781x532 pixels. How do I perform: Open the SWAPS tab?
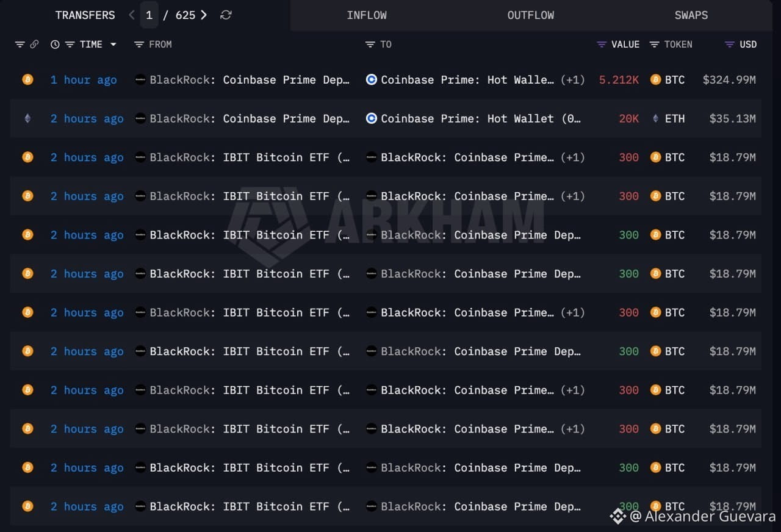(691, 15)
